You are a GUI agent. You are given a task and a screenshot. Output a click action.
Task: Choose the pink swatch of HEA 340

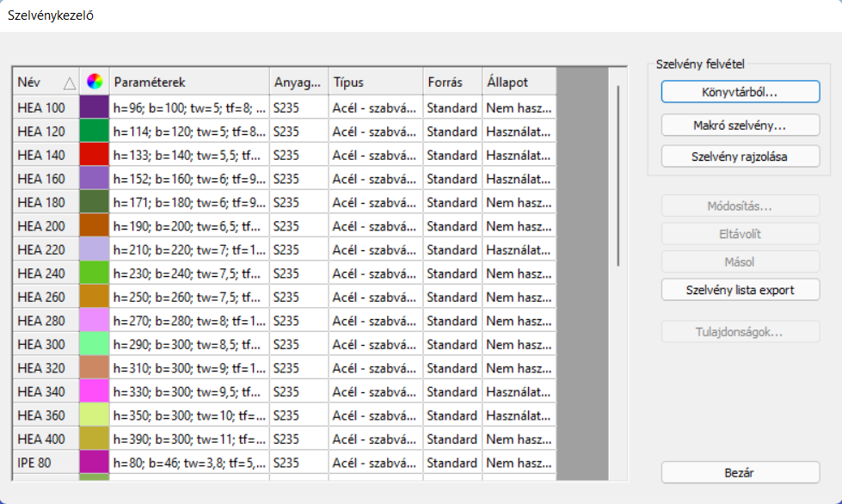(95, 392)
